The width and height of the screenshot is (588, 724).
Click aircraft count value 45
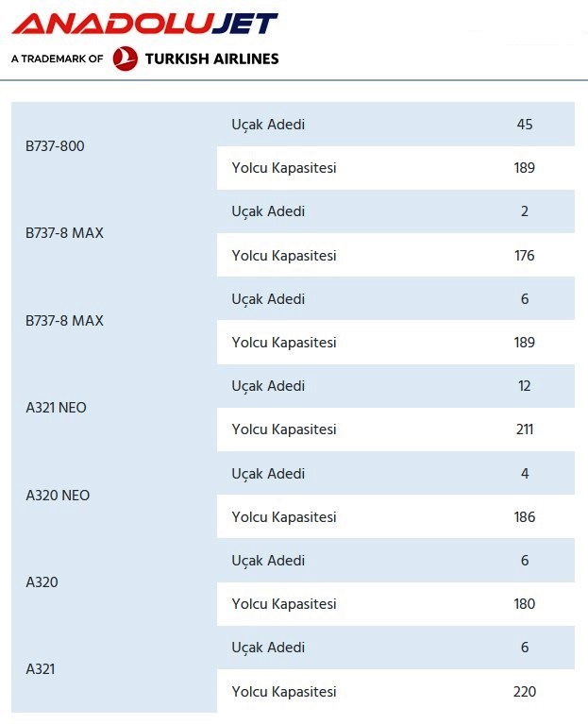point(525,125)
